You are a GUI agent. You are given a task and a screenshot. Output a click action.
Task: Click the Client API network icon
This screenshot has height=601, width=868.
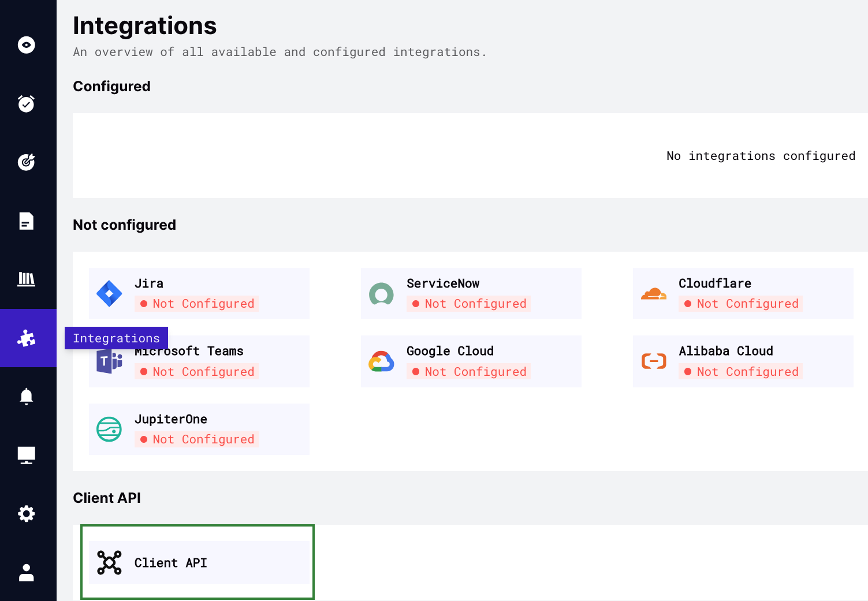tap(109, 562)
